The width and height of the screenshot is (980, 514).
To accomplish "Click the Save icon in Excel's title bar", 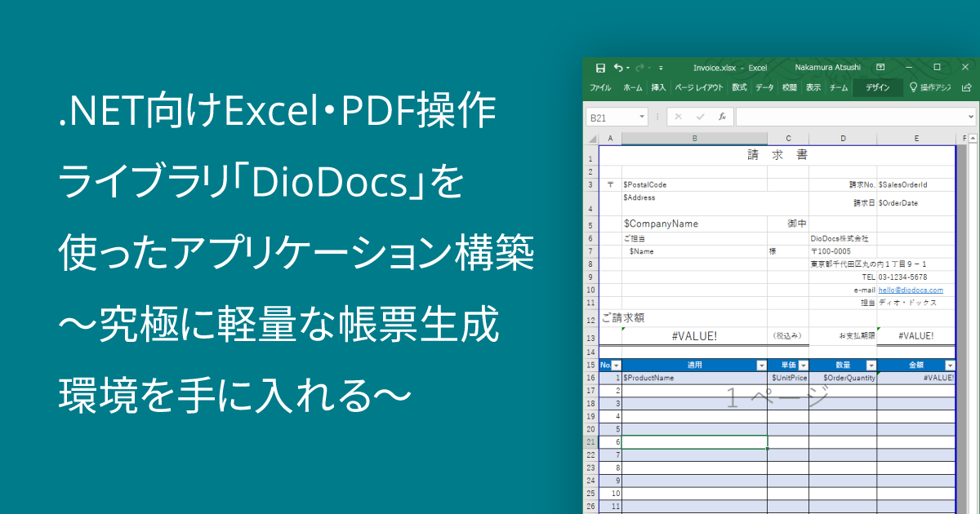I will point(600,68).
